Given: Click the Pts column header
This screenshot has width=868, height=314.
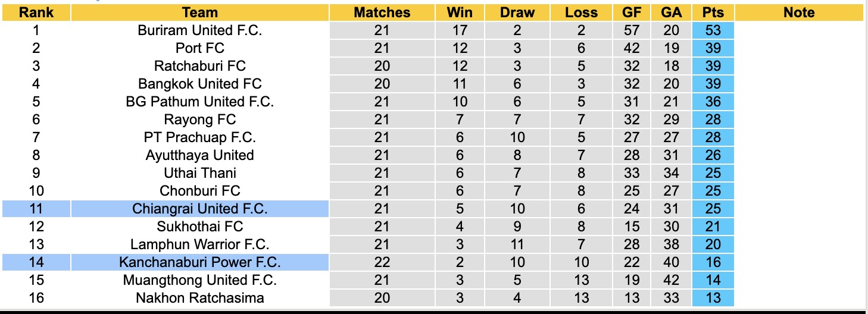Looking at the screenshot, I should pos(713,12).
